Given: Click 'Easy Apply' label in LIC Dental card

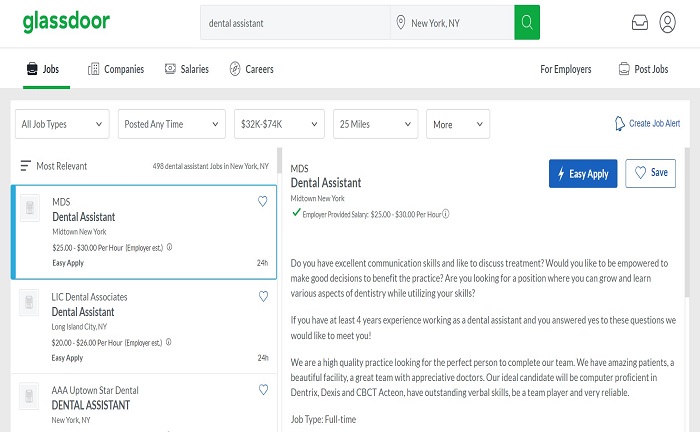Looking at the screenshot, I should 67,358.
